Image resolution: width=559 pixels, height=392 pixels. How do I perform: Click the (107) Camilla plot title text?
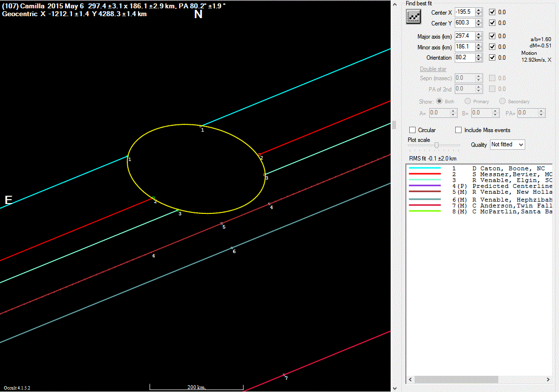(x=114, y=6)
